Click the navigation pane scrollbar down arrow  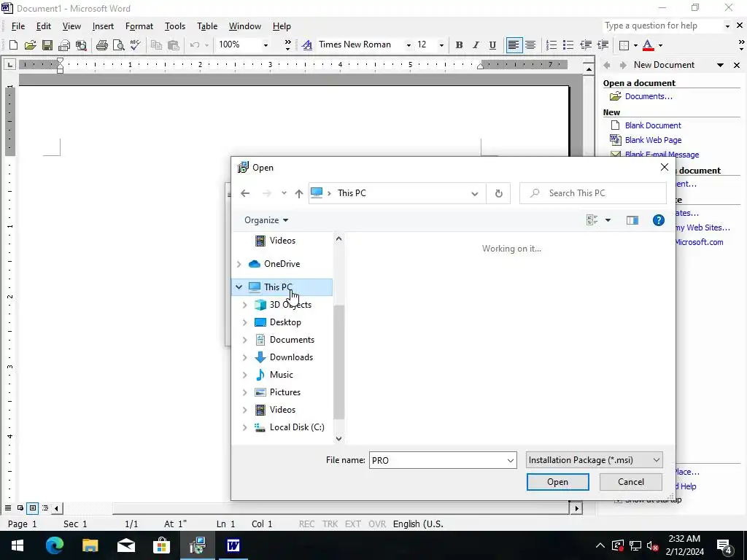(338, 438)
